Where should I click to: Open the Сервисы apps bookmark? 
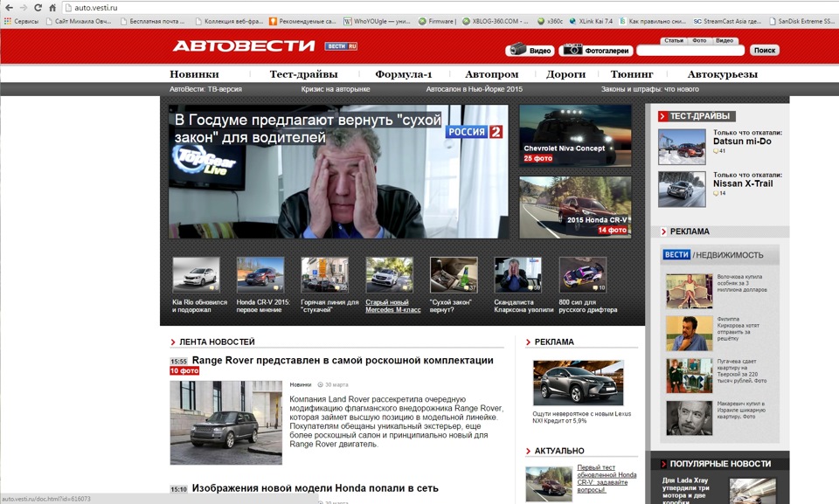point(21,22)
